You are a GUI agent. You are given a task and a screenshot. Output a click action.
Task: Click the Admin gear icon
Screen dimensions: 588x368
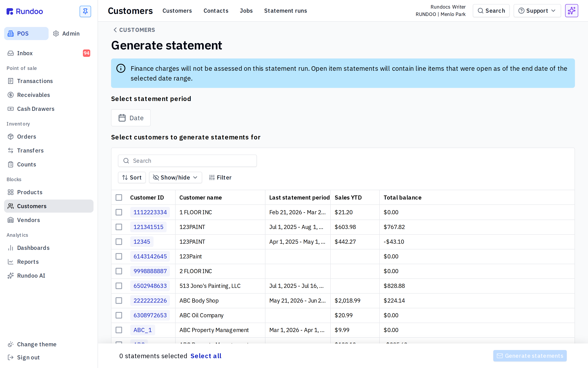coord(56,34)
